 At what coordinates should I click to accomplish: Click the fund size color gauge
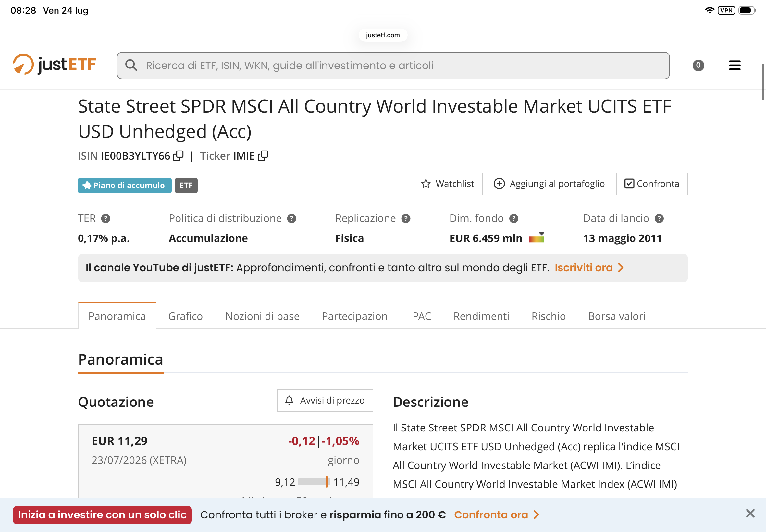point(537,237)
